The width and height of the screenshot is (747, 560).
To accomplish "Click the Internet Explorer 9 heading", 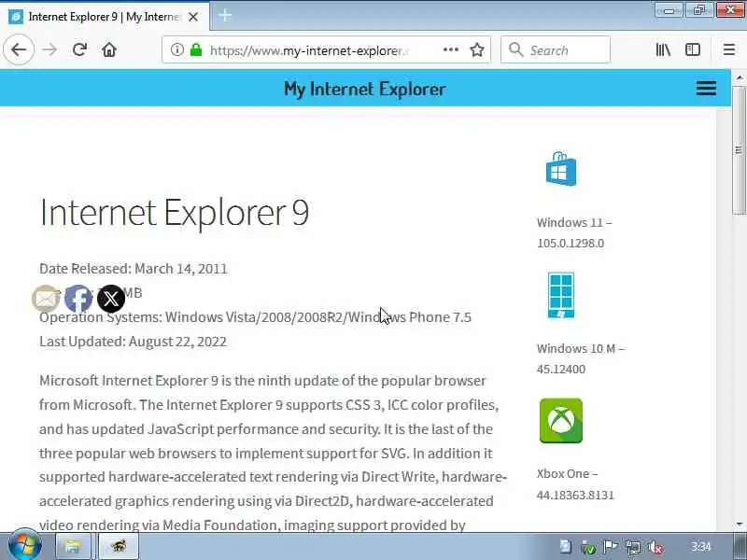I will tap(175, 213).
